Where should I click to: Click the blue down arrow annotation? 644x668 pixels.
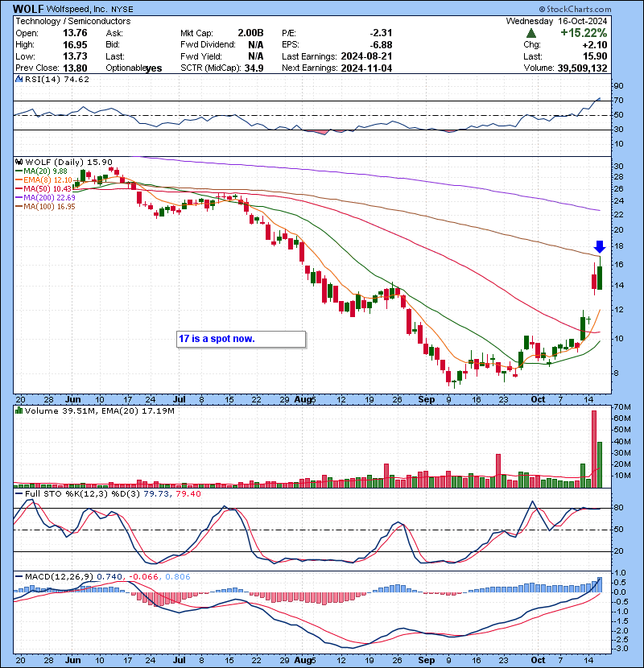[x=599, y=247]
